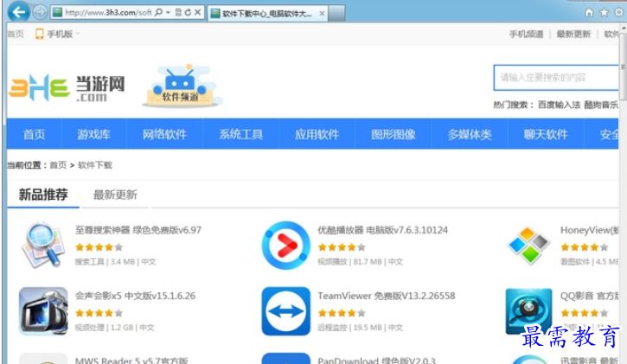Screen dimensions: 627x364
Task: Click the TeamViewer arrows icon
Action: pos(286,311)
